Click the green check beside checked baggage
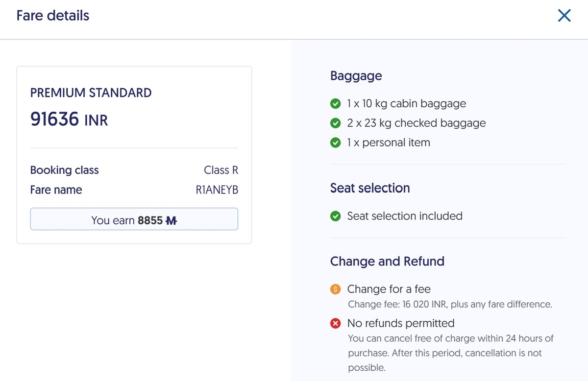 point(336,123)
